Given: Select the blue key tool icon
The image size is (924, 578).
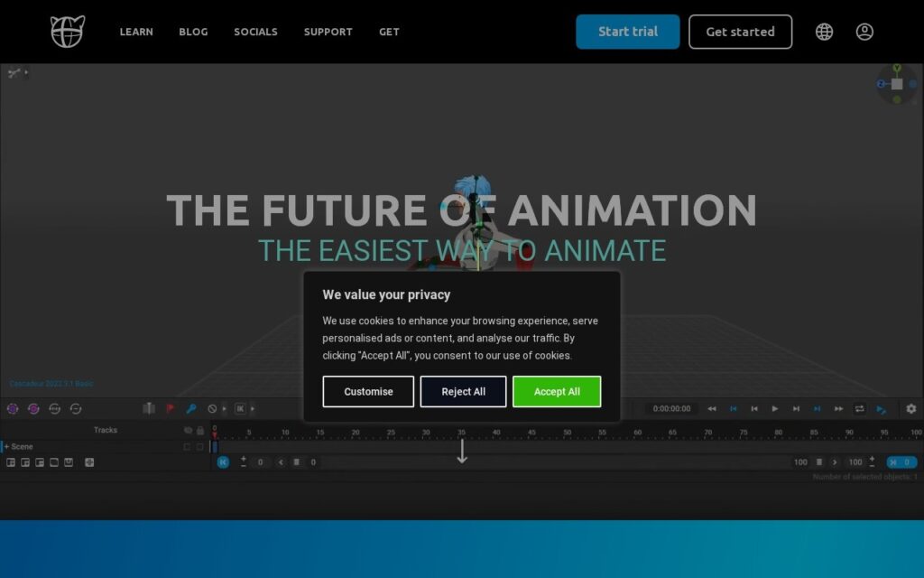Looking at the screenshot, I should pyautogui.click(x=191, y=408).
